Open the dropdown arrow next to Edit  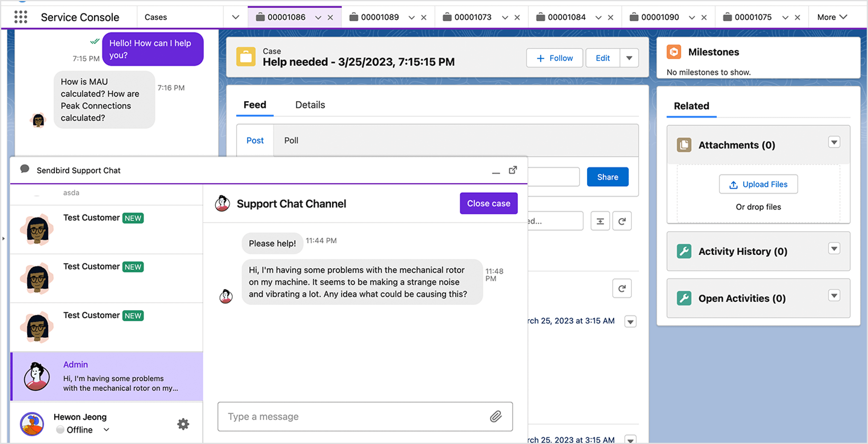tap(629, 58)
